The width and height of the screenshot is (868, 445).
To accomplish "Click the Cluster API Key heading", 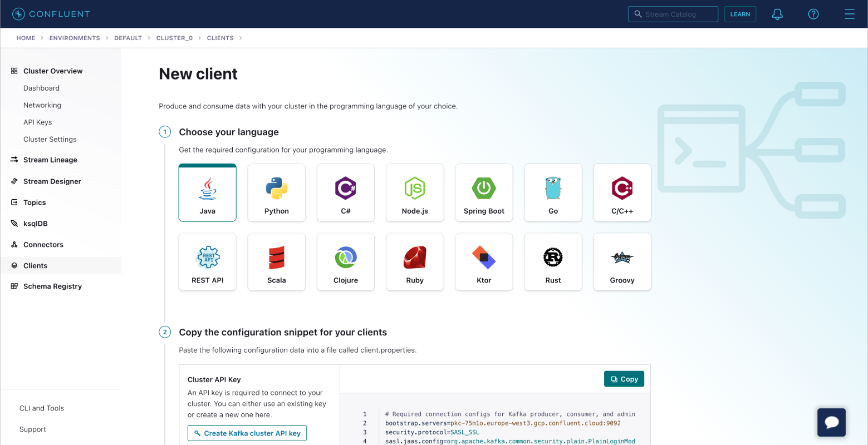I will [x=214, y=379].
